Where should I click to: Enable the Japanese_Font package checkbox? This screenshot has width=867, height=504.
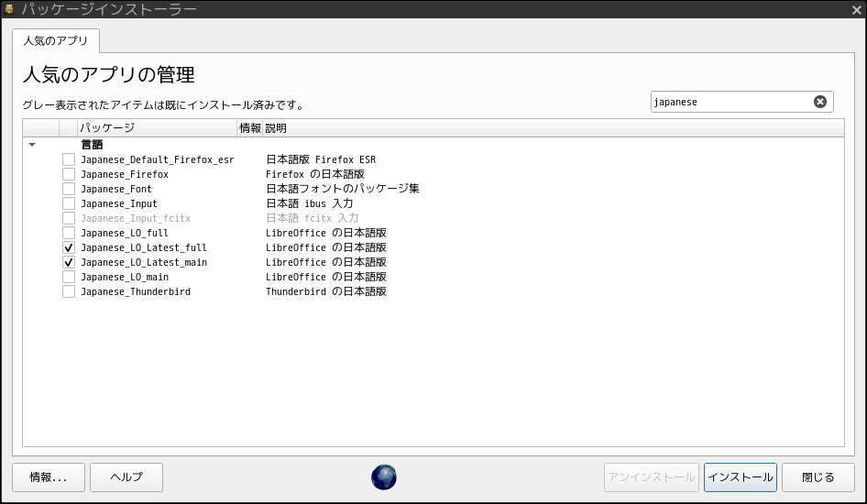pos(69,189)
